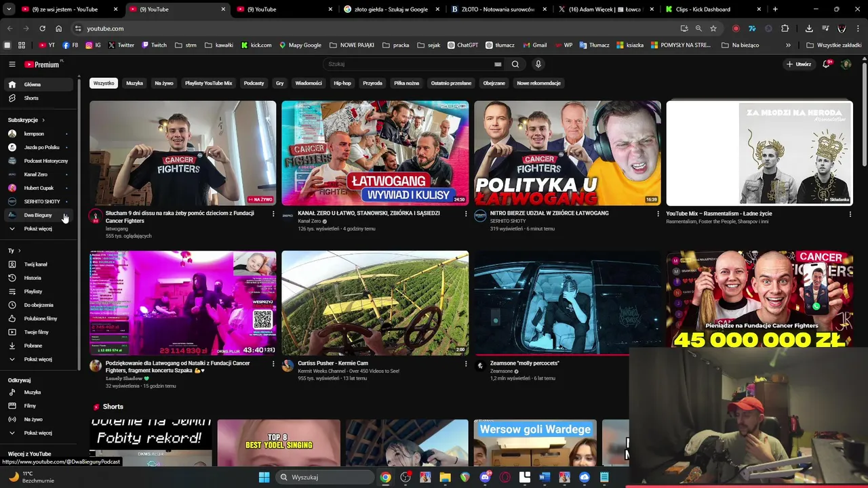
Task: Open new browser tab with plus button
Action: (x=775, y=9)
